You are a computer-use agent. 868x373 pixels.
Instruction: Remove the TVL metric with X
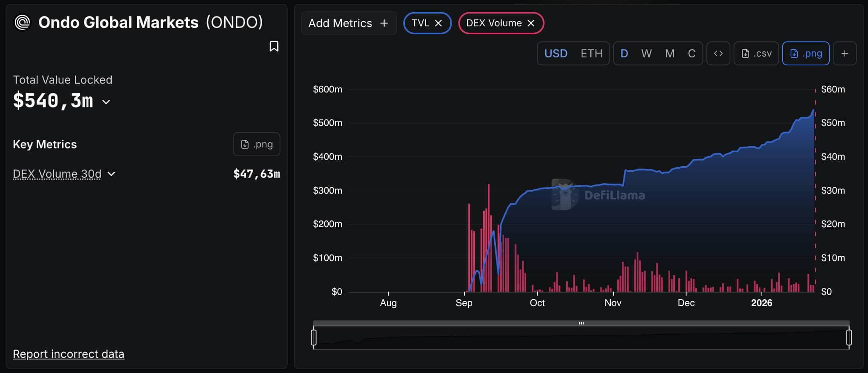(438, 23)
